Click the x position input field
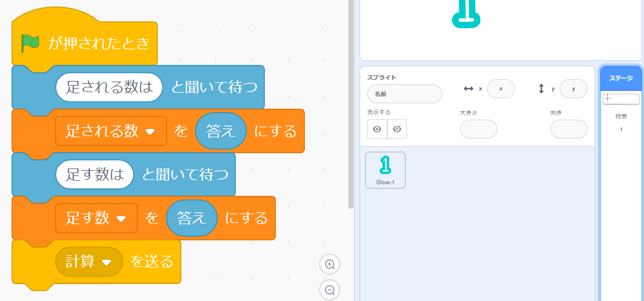 coord(500,89)
